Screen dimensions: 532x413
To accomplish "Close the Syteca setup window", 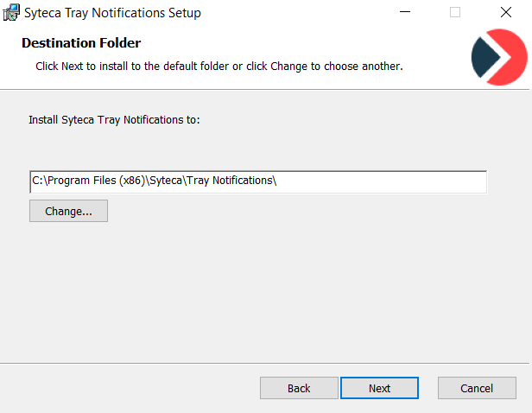I will tap(505, 13).
